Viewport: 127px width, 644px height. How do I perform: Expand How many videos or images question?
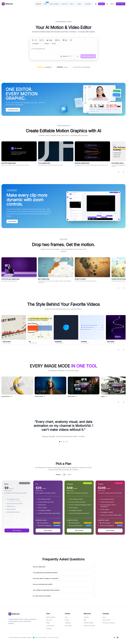(x=64, y=578)
